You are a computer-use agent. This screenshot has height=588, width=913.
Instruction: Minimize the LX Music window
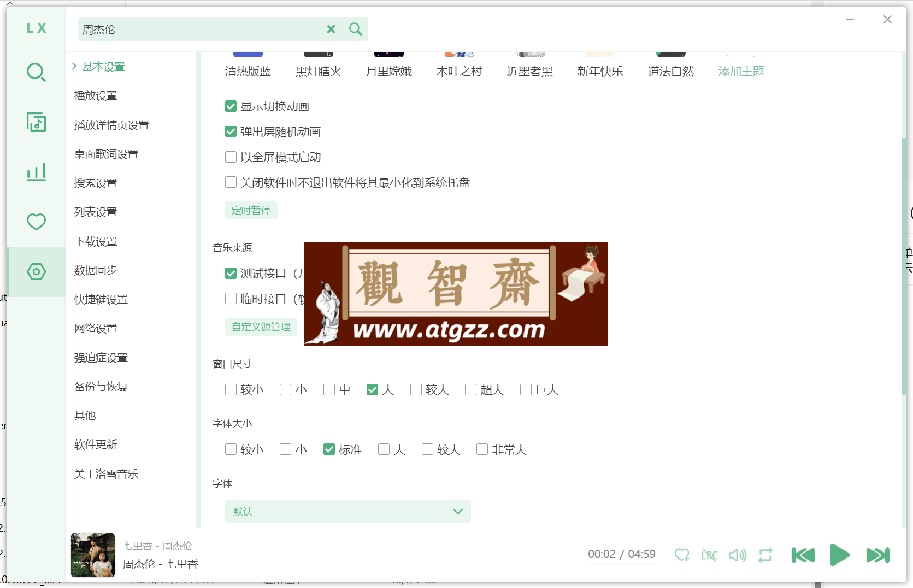tap(850, 20)
